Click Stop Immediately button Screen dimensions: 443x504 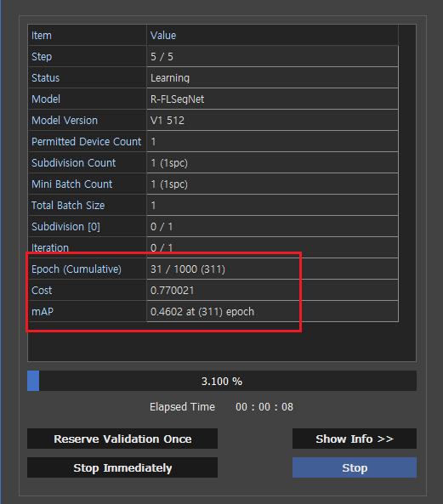coord(122,467)
